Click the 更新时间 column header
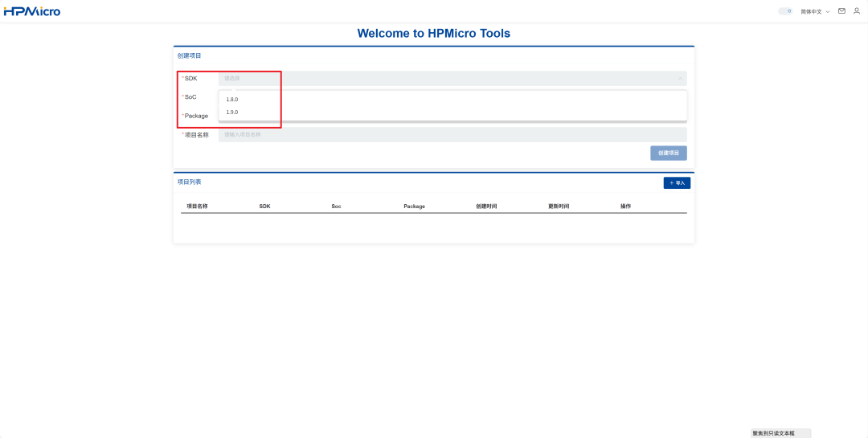Image resolution: width=868 pixels, height=438 pixels. (x=559, y=206)
